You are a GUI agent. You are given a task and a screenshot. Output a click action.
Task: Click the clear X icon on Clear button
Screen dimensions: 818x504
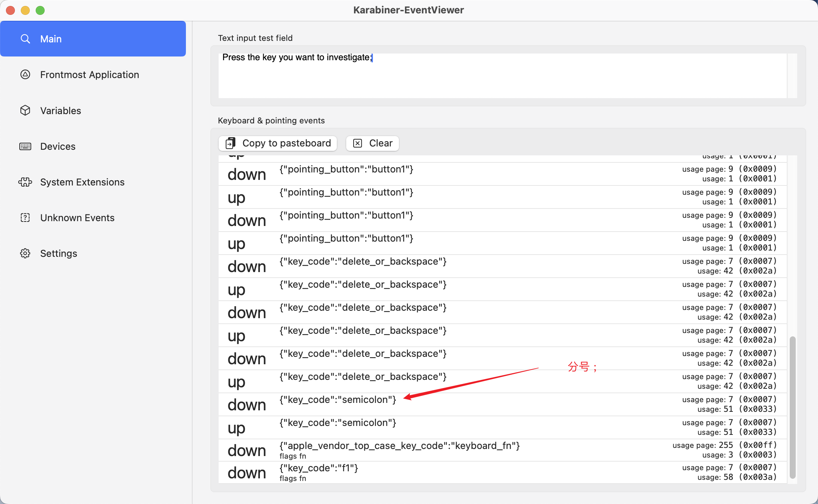click(x=358, y=143)
